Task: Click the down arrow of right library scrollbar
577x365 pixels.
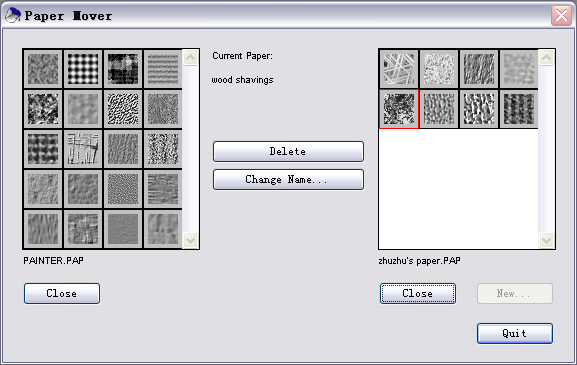Action: [546, 241]
